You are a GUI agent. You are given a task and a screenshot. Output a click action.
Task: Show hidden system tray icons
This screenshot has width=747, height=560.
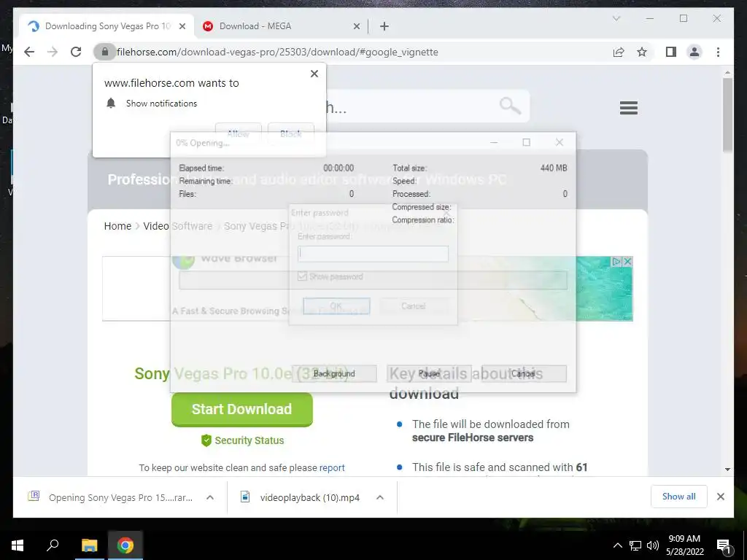[617, 545]
